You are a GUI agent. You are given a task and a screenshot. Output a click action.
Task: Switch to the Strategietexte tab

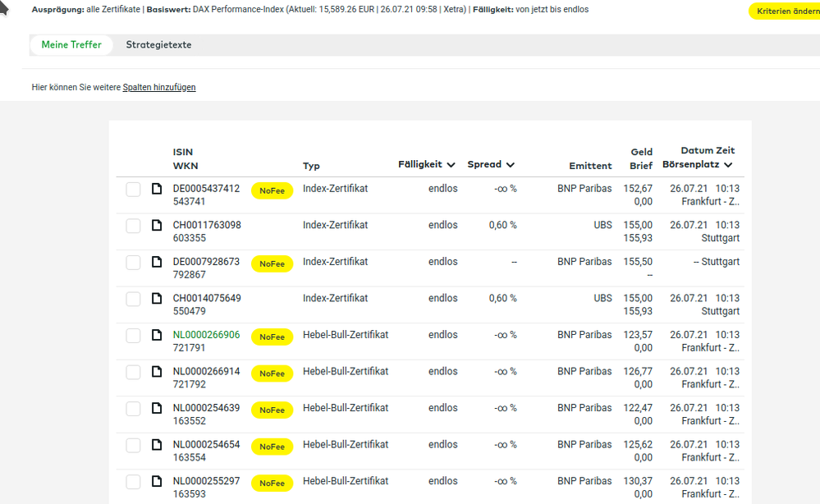click(x=158, y=45)
